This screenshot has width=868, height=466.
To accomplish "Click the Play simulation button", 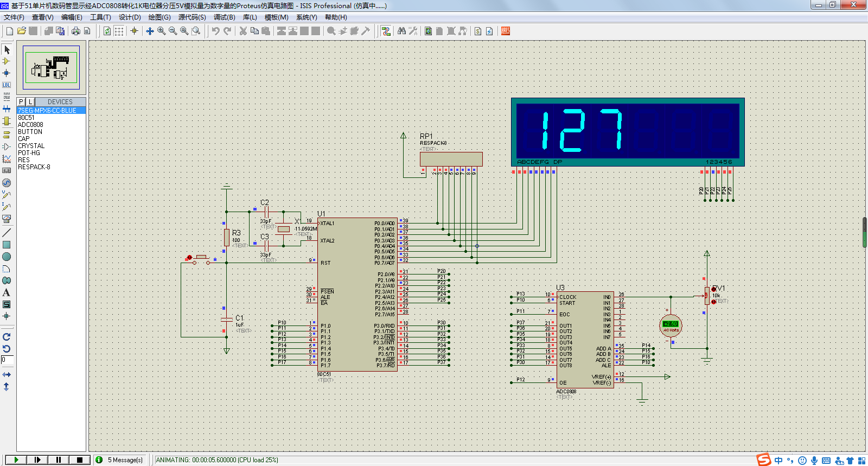I will pos(16,459).
